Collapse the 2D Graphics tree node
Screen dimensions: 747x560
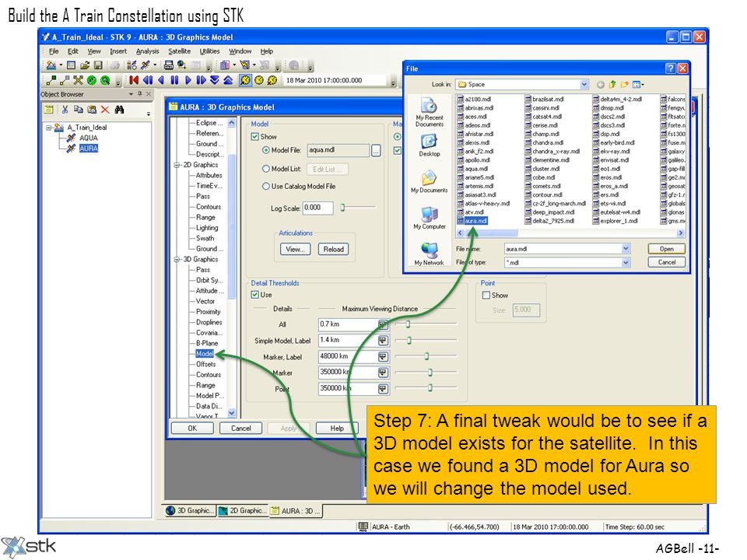[x=177, y=165]
